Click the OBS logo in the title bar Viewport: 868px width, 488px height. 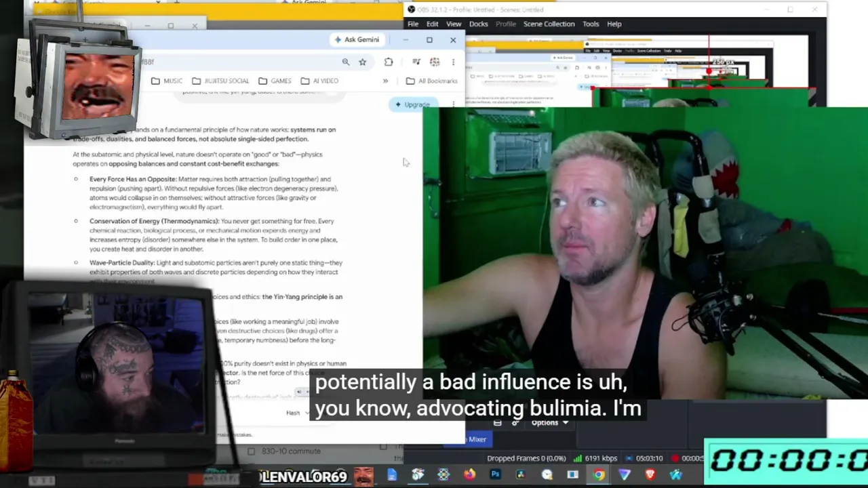click(411, 9)
